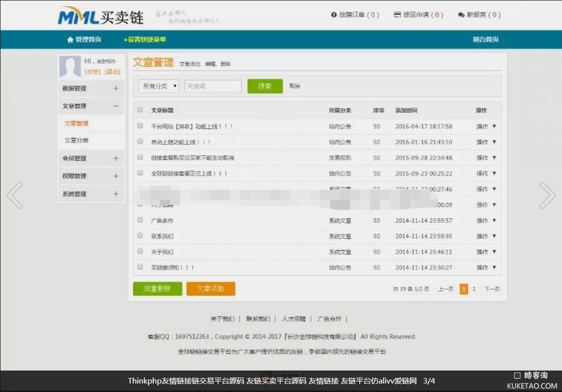
Task: Click the 提现申请 card icon
Action: pyautogui.click(x=397, y=15)
